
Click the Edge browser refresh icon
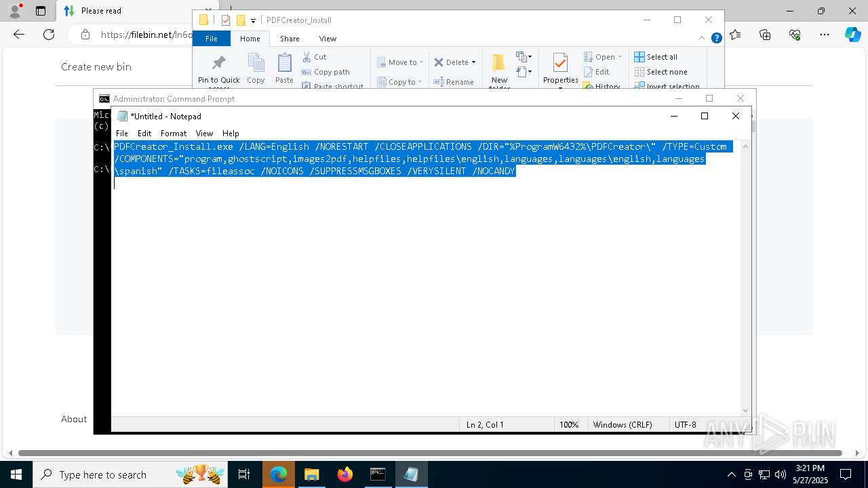click(49, 35)
